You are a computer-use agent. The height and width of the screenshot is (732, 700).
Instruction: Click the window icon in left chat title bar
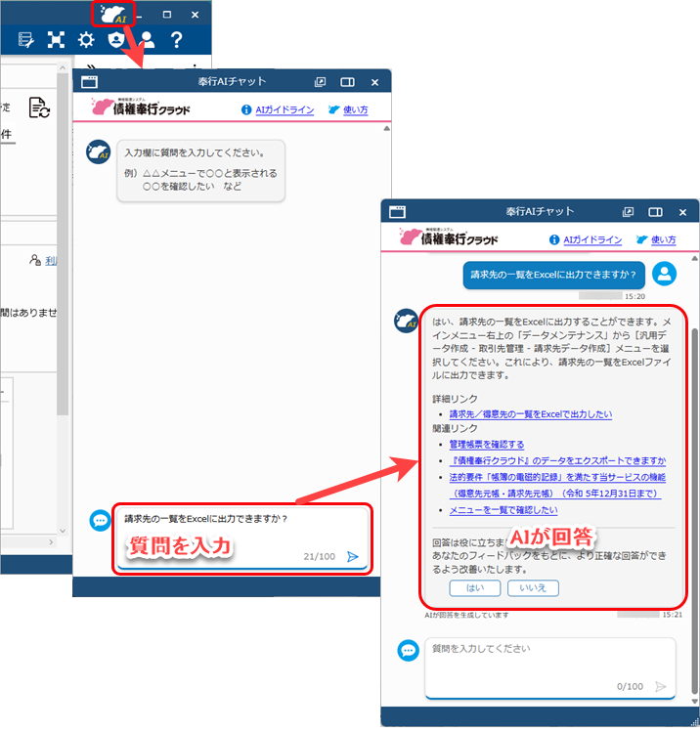click(89, 82)
